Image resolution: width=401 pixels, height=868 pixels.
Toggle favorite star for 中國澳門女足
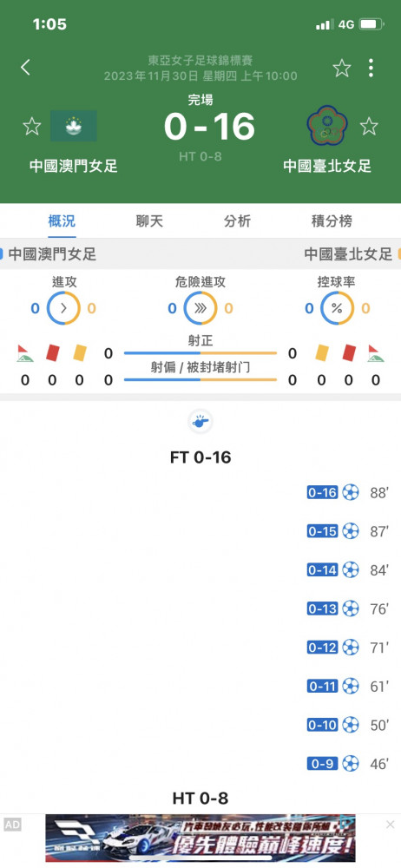(32, 126)
